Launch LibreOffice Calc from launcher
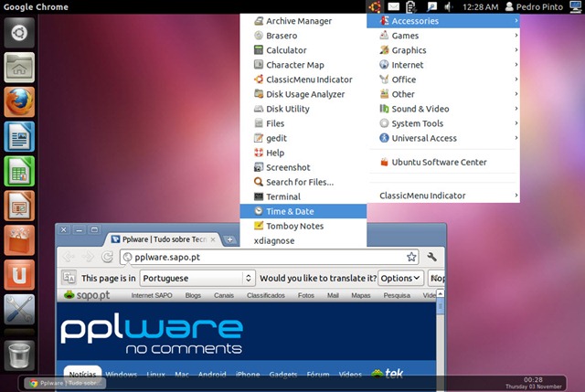585x392 pixels. pos(19,171)
